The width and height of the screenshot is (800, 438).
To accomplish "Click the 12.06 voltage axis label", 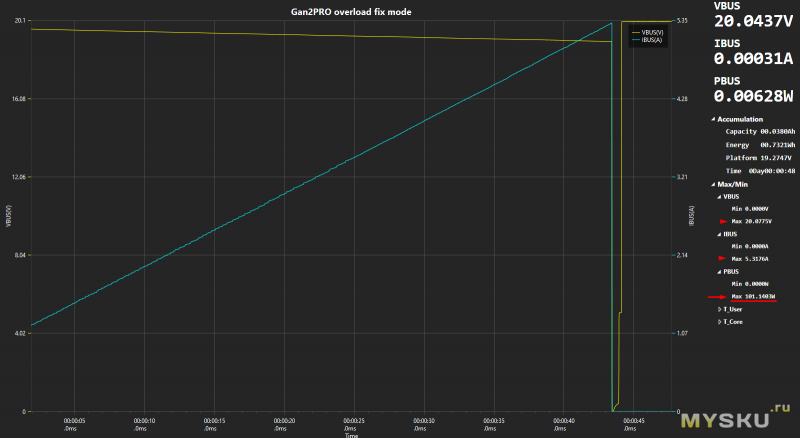I will coord(18,177).
